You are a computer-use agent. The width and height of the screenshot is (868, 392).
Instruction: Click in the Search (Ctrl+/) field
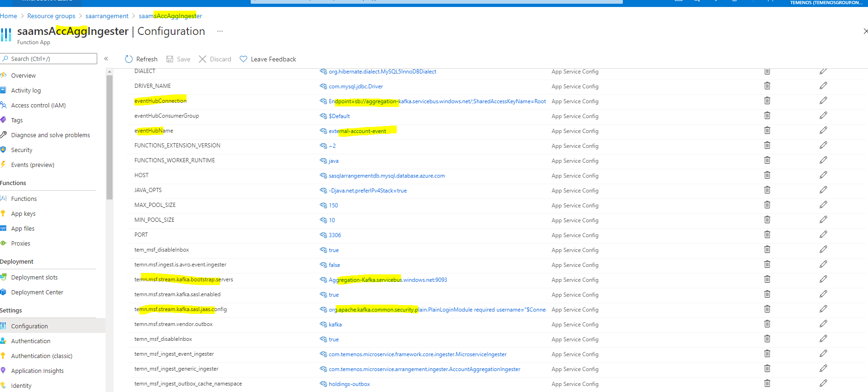(x=51, y=59)
